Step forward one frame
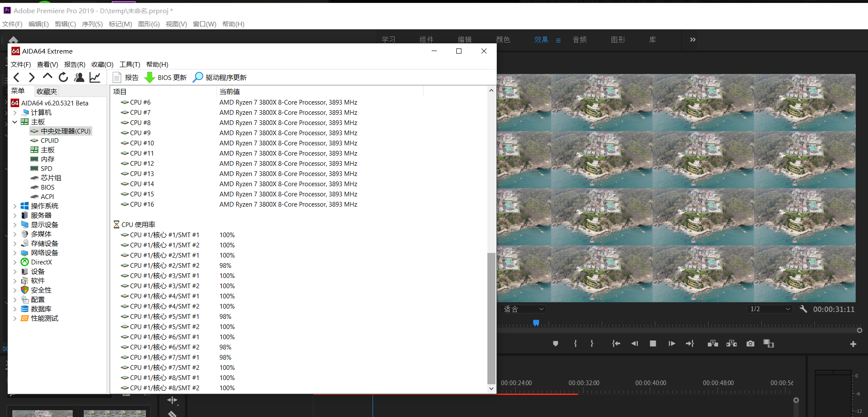The height and width of the screenshot is (417, 868). click(672, 343)
